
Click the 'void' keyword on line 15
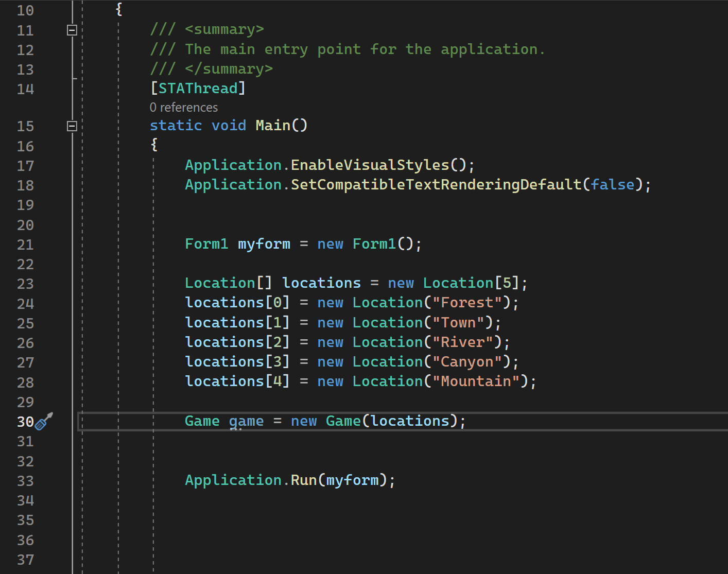tap(229, 126)
